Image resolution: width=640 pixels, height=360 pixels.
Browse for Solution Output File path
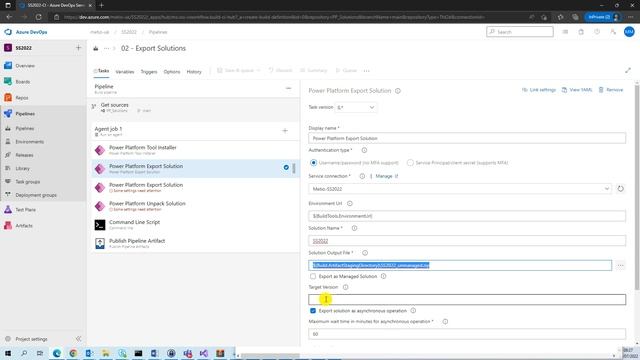click(x=620, y=265)
